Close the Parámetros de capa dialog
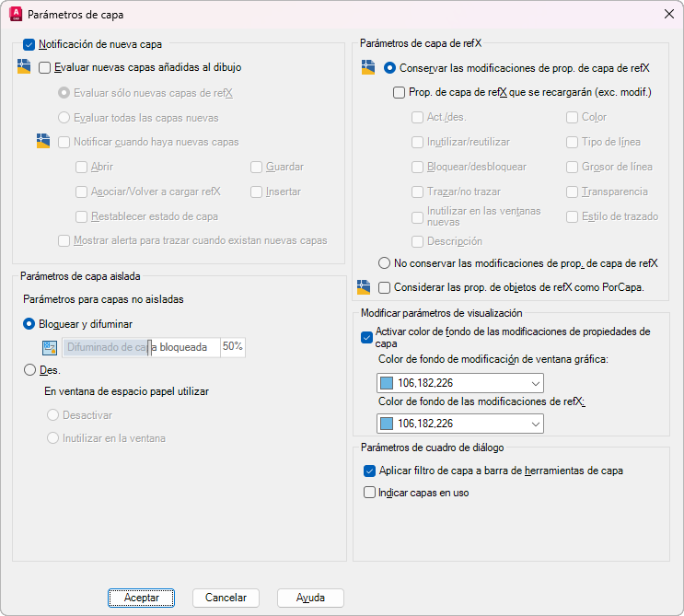This screenshot has height=616, width=684. 668,14
